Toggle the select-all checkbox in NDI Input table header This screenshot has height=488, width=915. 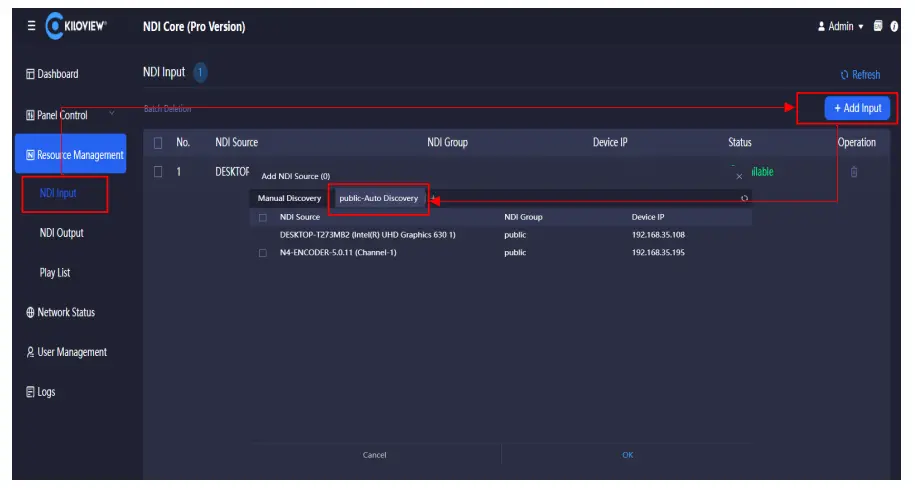pos(158,142)
